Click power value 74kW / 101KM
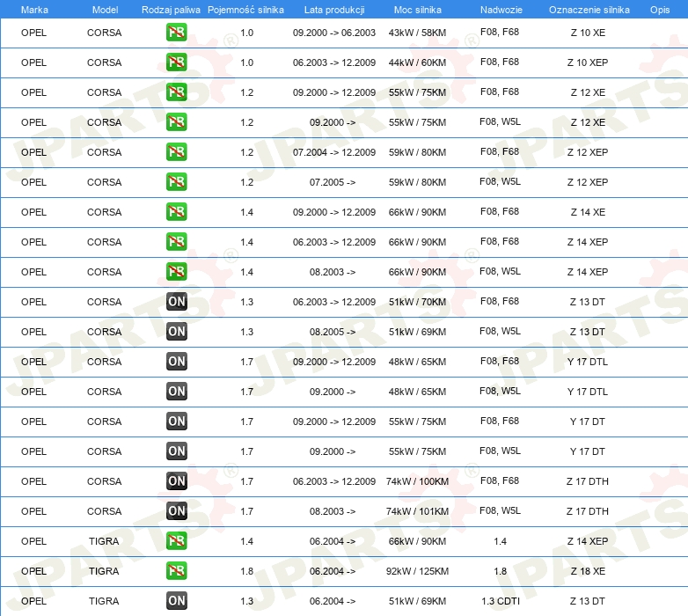 [x=417, y=511]
